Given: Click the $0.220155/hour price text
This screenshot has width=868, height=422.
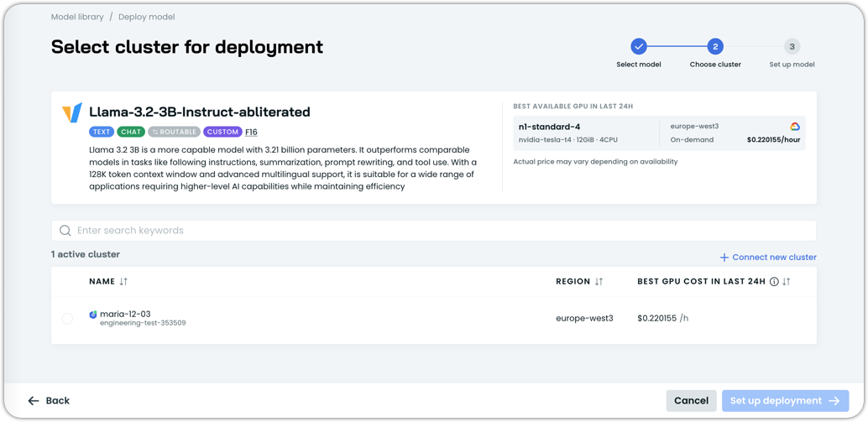Looking at the screenshot, I should 773,140.
